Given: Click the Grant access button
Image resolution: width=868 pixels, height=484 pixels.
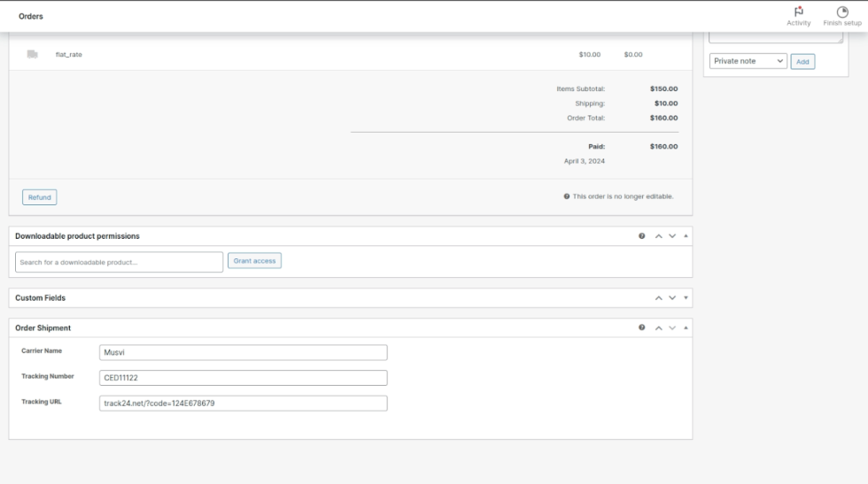Looking at the screenshot, I should [254, 260].
